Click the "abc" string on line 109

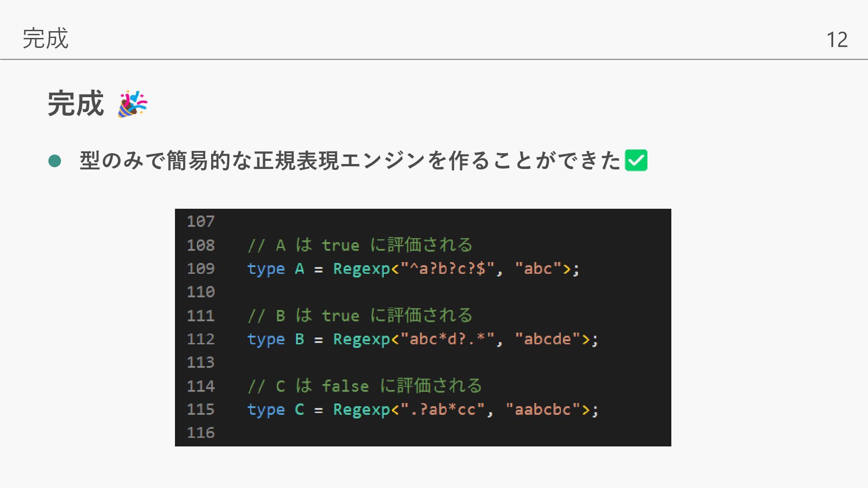(538, 269)
